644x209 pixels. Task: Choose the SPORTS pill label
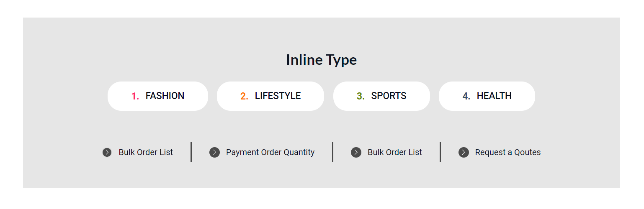tap(389, 96)
